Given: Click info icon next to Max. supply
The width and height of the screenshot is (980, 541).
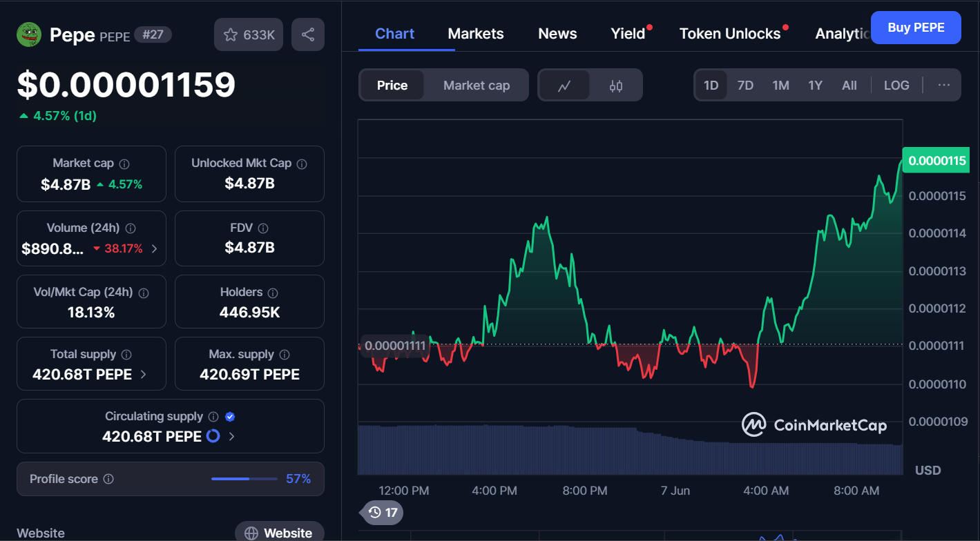Looking at the screenshot, I should 285,355.
